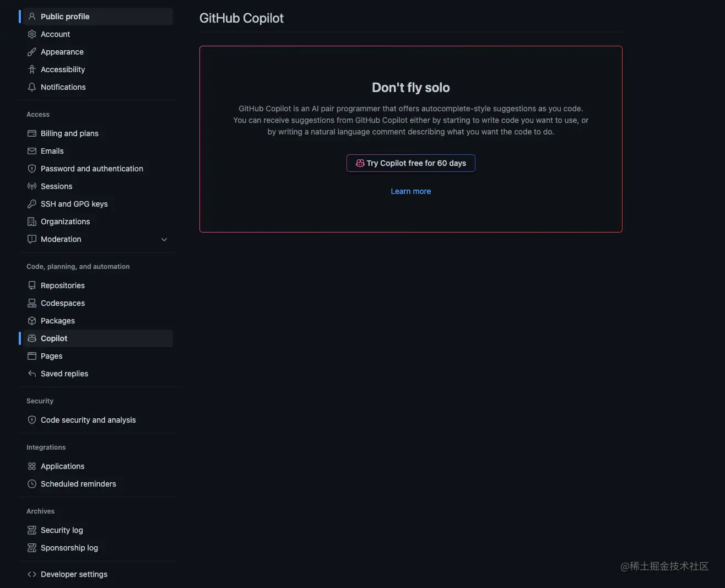Select the Codespaces icon

[x=31, y=303]
